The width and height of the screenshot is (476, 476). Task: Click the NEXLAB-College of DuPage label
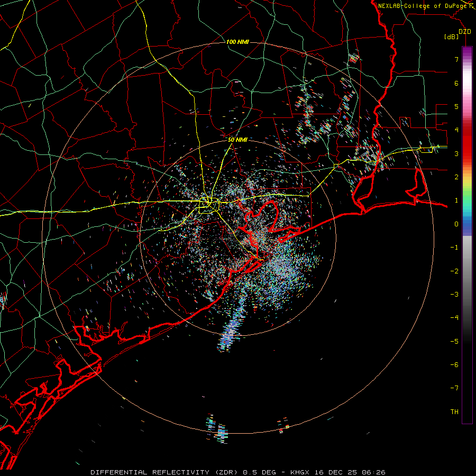[x=425, y=6]
